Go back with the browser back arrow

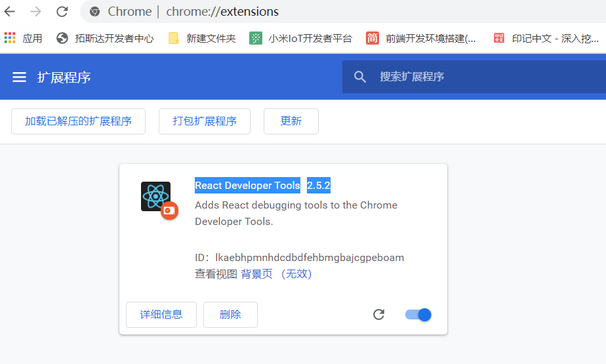[10, 12]
